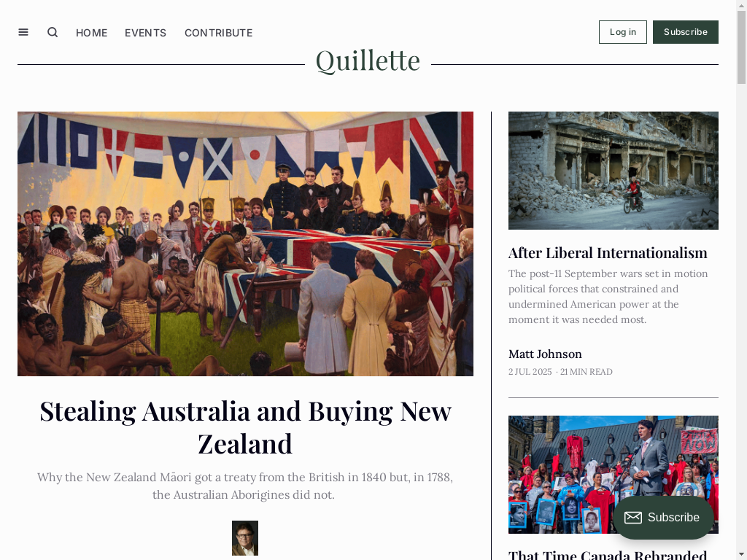Open the EVENTS page
The height and width of the screenshot is (560, 747).
[x=146, y=33]
